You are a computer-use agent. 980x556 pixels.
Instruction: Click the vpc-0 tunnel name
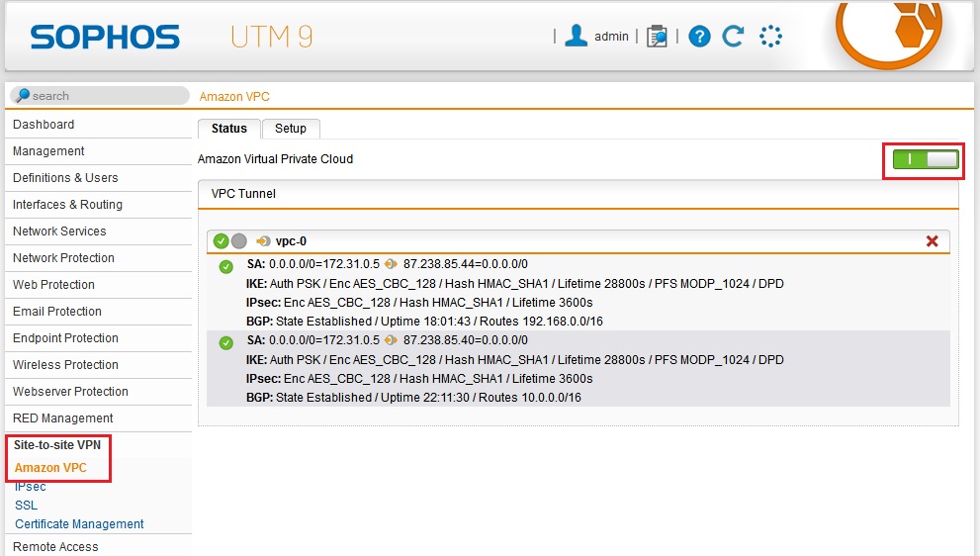tap(291, 241)
